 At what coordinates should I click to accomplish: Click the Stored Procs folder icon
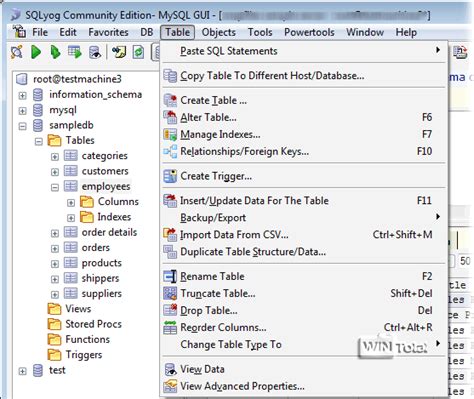pos(54,324)
